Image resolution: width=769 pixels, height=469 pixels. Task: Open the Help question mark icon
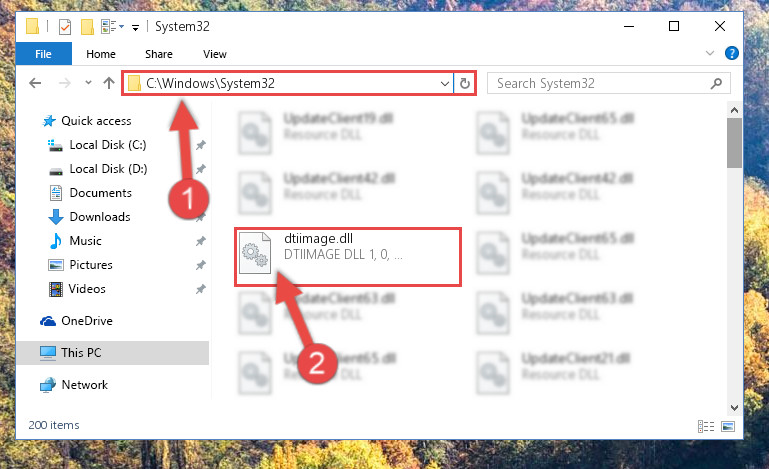(731, 53)
